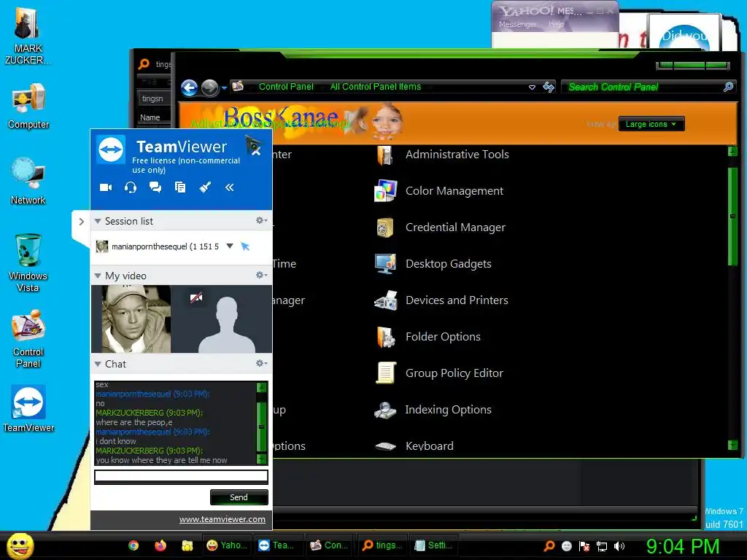Open the smiley Start button
The width and height of the screenshot is (747, 560).
pyautogui.click(x=20, y=545)
